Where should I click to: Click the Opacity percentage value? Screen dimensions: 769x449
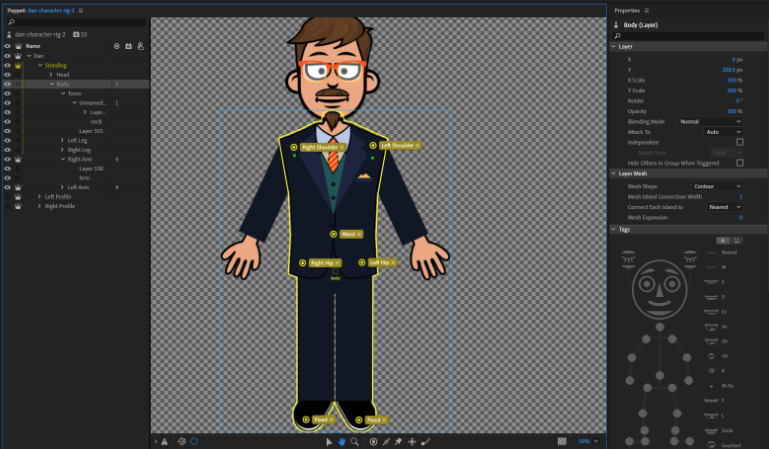(x=734, y=111)
